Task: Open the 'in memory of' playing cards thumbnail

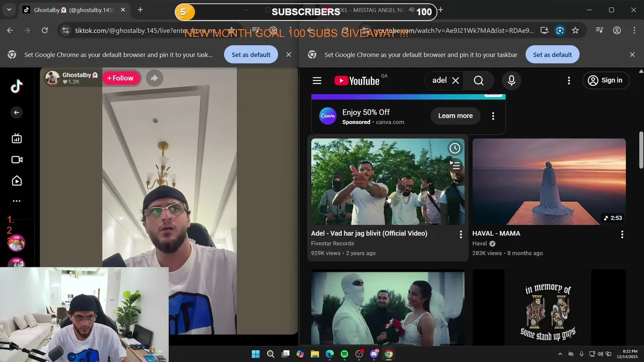Action: click(x=549, y=308)
